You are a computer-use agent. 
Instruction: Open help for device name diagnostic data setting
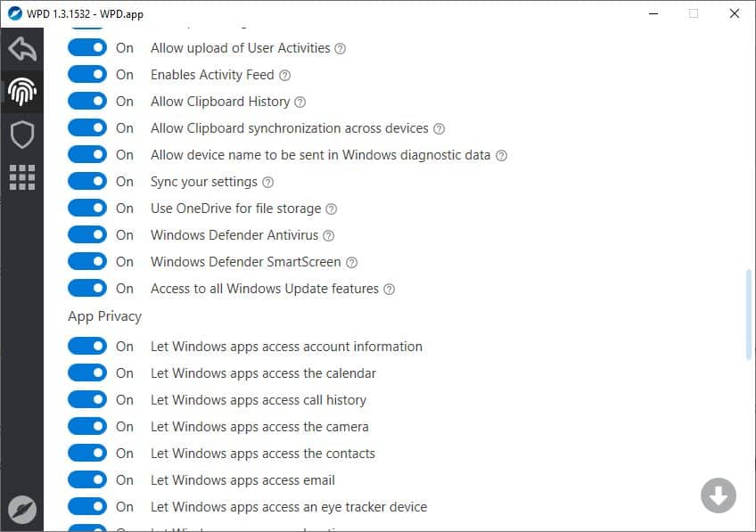pos(501,155)
